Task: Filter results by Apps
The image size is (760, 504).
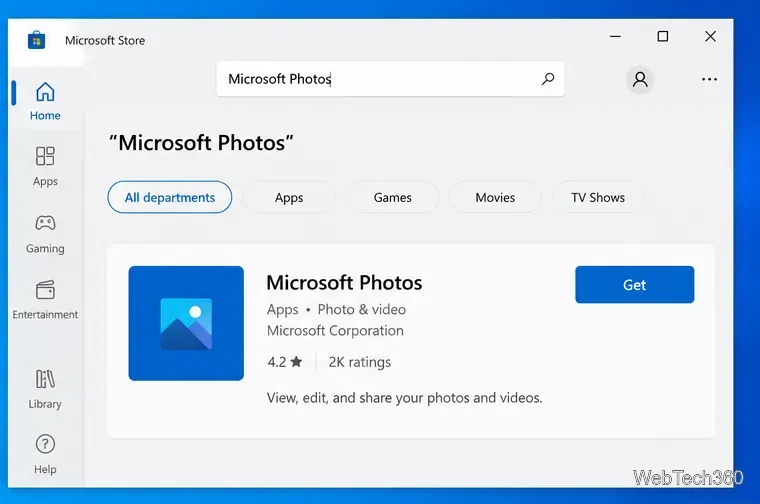Action: coord(289,197)
